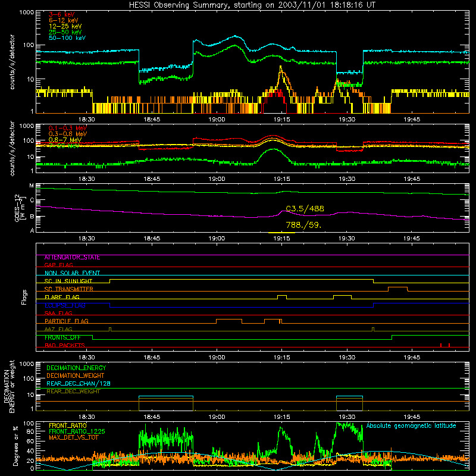Select the FLARE_FLAG label
Screen dimensions: 476x476
(62, 297)
